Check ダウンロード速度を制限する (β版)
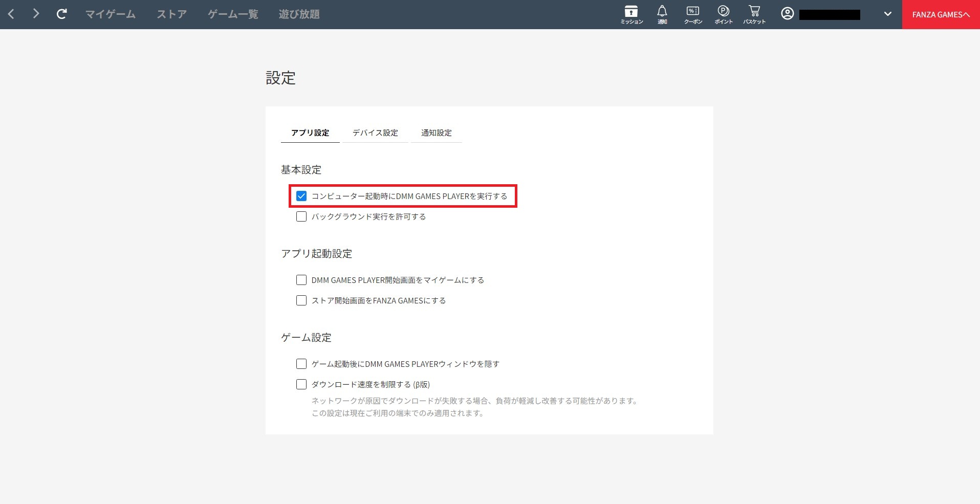The height and width of the screenshot is (504, 980). 301,384
